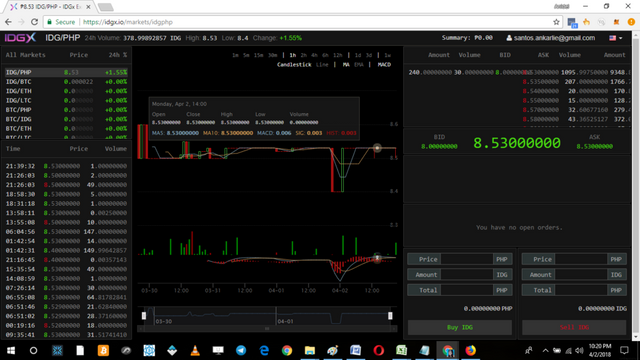Select the IDG/PHP market row
This screenshot has height=360, width=640.
[66, 72]
